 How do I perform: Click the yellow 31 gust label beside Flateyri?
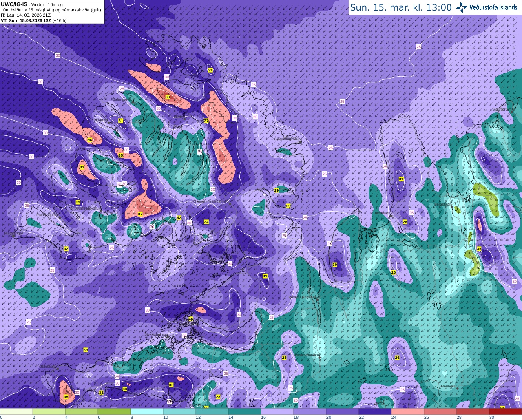coord(121,121)
